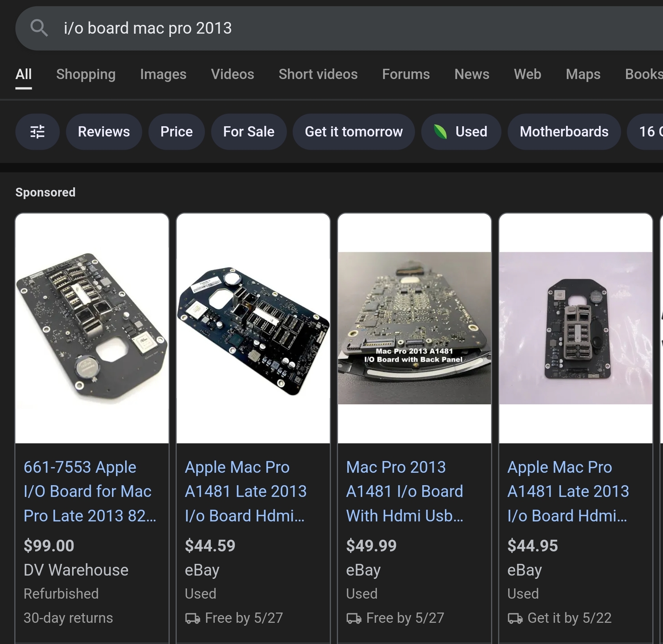Apply the Get it tomorrow filter chip
Screen dimensions: 663x644
click(354, 132)
